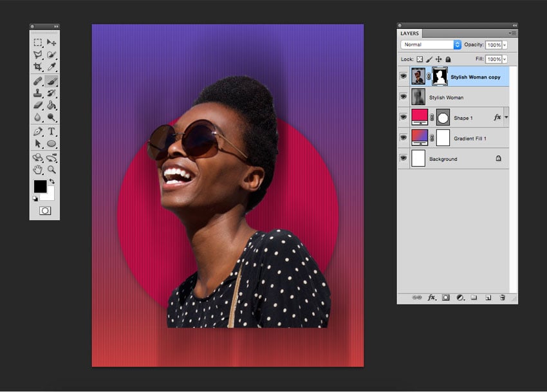Select the Path Selection tool
The width and height of the screenshot is (547, 392).
38,144
